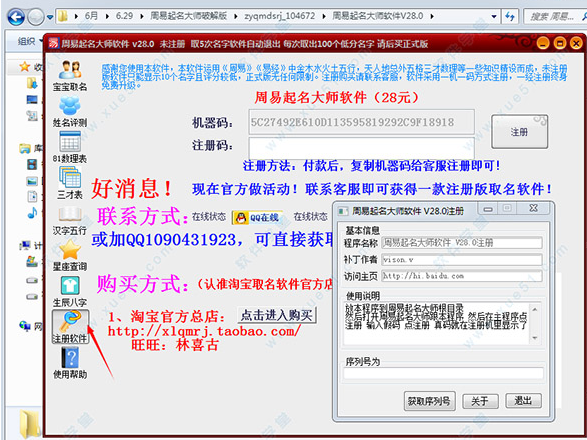Click the folder icon in the address bar
Viewport: 587px width, 440px height.
(63, 16)
